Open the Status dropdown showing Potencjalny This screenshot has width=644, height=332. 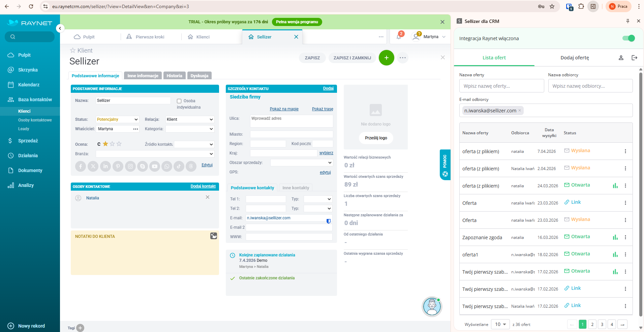pos(117,119)
